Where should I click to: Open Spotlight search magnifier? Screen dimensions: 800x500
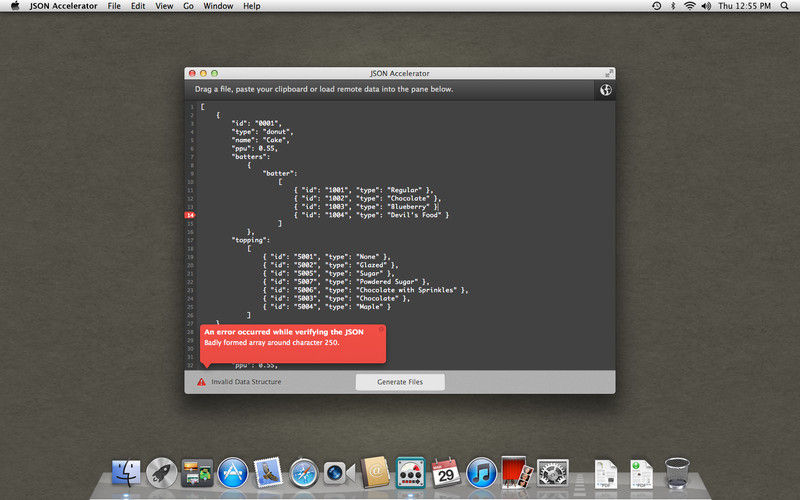point(785,6)
